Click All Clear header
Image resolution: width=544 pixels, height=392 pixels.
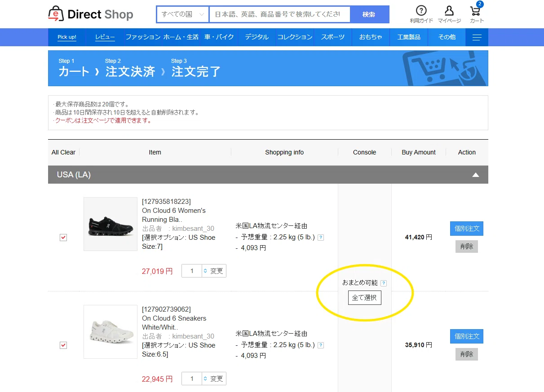click(63, 152)
